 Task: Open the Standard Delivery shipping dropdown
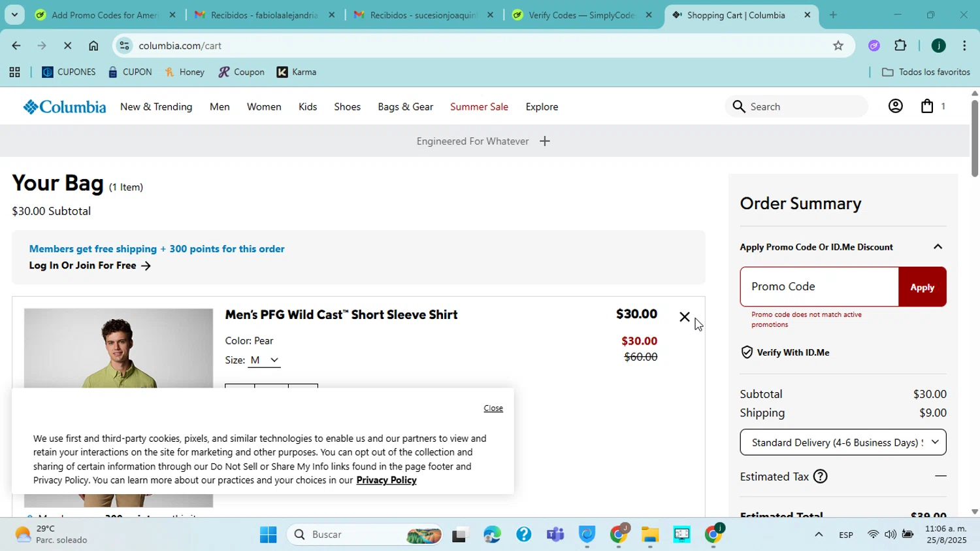[x=843, y=442]
